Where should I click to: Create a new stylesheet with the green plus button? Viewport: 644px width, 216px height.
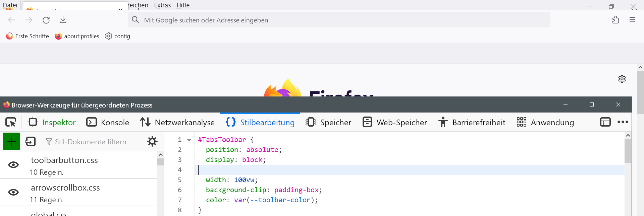point(11,141)
